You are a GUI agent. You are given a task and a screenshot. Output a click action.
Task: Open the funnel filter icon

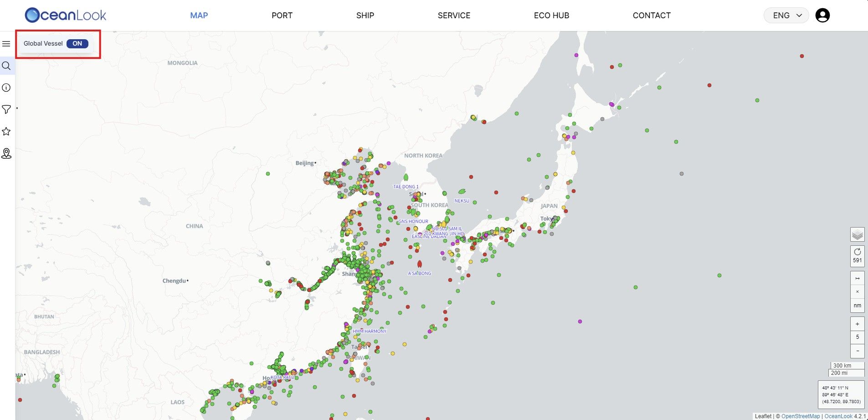6,109
